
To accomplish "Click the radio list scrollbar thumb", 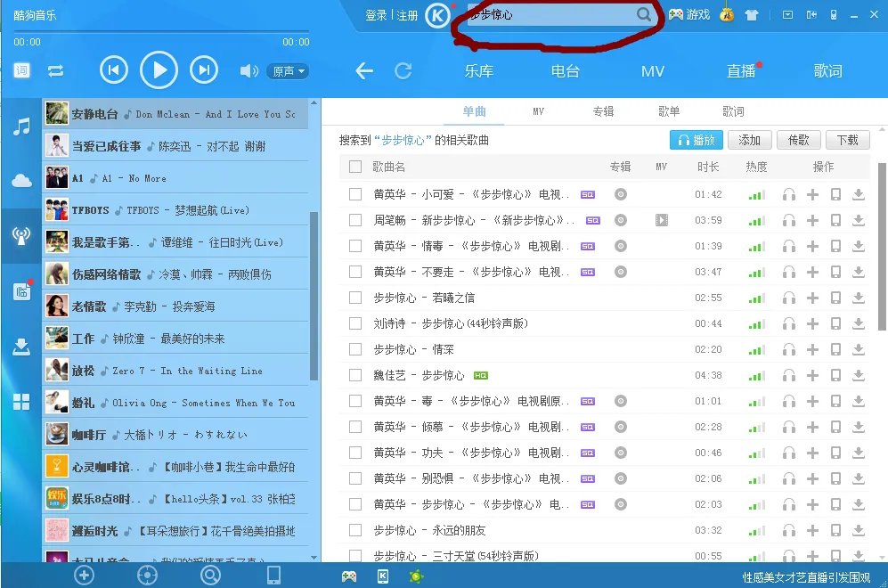I will pyautogui.click(x=314, y=297).
